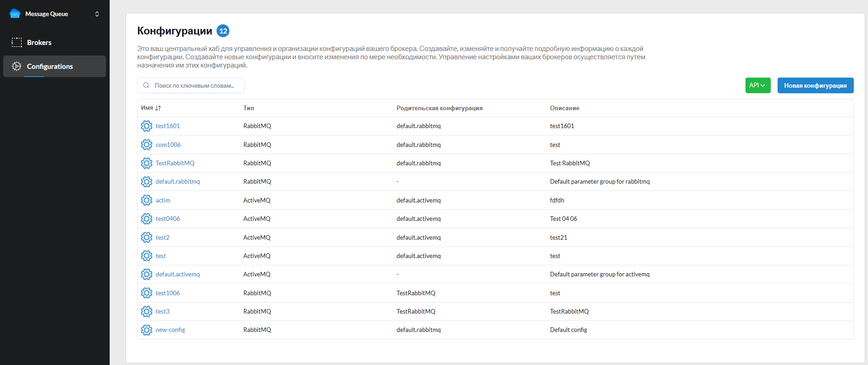Click the Описание column header
868x365 pixels.
tap(565, 108)
